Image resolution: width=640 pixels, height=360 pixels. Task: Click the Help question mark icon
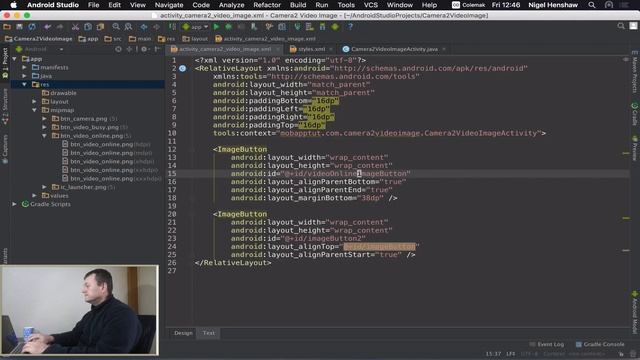point(350,27)
